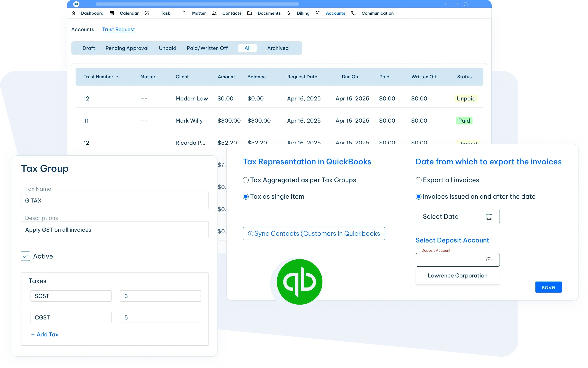This screenshot has width=588, height=368.
Task: Click the browser reload icon
Action: pyautogui.click(x=466, y=4)
